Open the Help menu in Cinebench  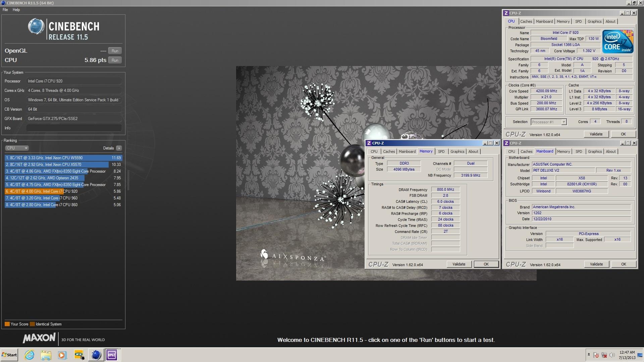tap(16, 10)
